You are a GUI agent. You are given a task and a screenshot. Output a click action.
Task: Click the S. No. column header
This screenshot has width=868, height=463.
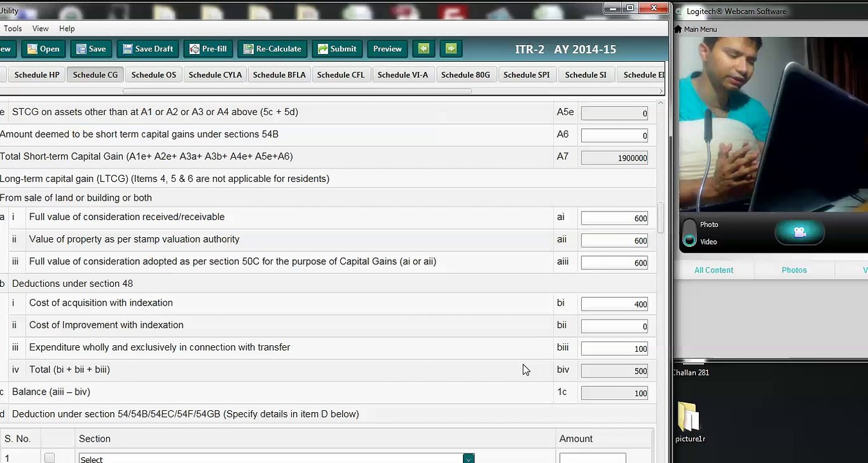pos(17,439)
